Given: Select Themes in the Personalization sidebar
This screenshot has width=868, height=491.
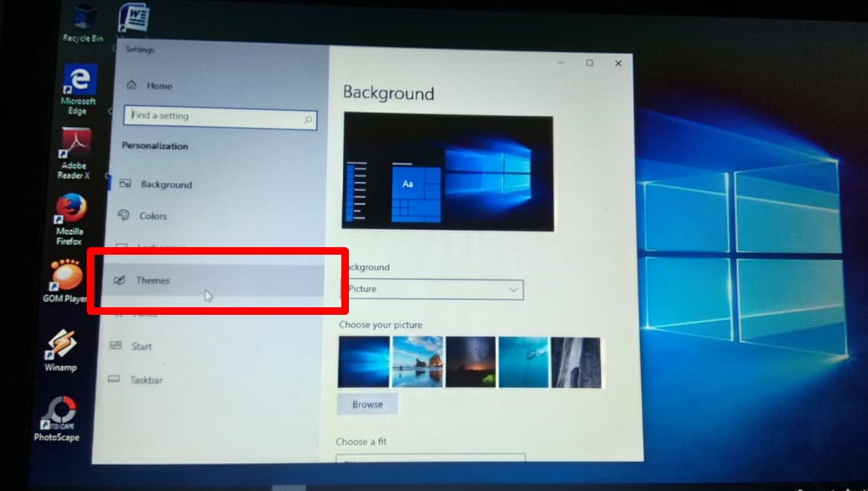Looking at the screenshot, I should [153, 280].
